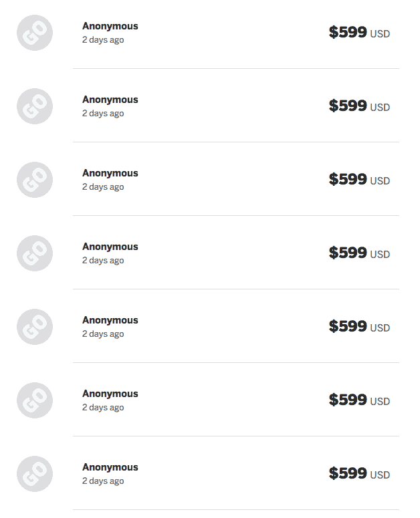Open the fourth donor's GO avatar
Screen dimensions: 420x518
tap(35, 253)
